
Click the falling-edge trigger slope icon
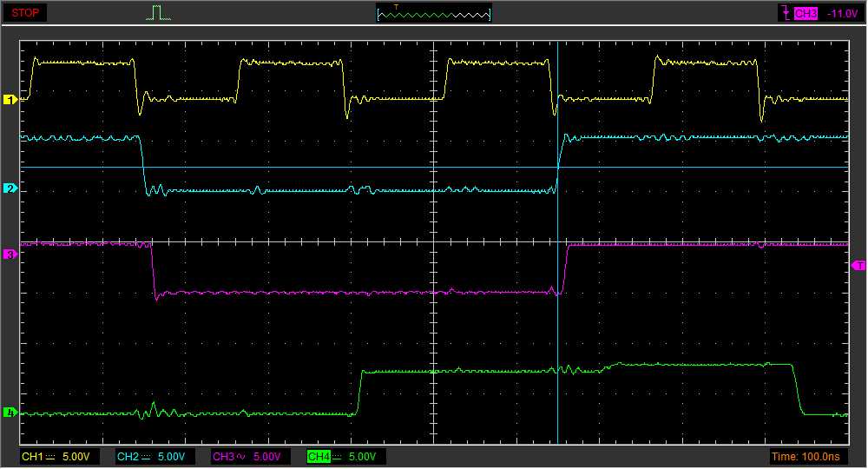(x=786, y=13)
